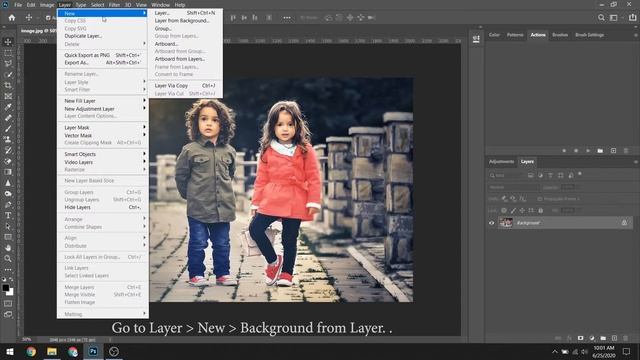Select the Move tool in toolbar
640x360 pixels.
coord(8,42)
